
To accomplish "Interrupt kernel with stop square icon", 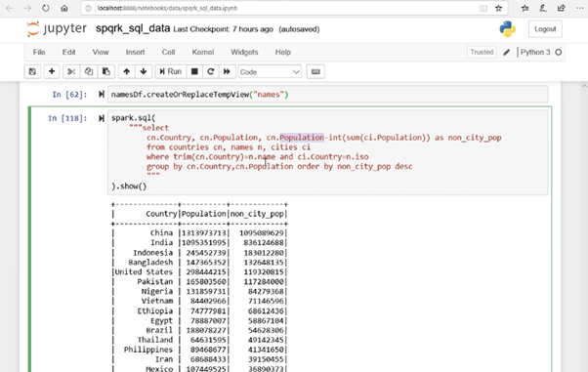I will pos(194,71).
